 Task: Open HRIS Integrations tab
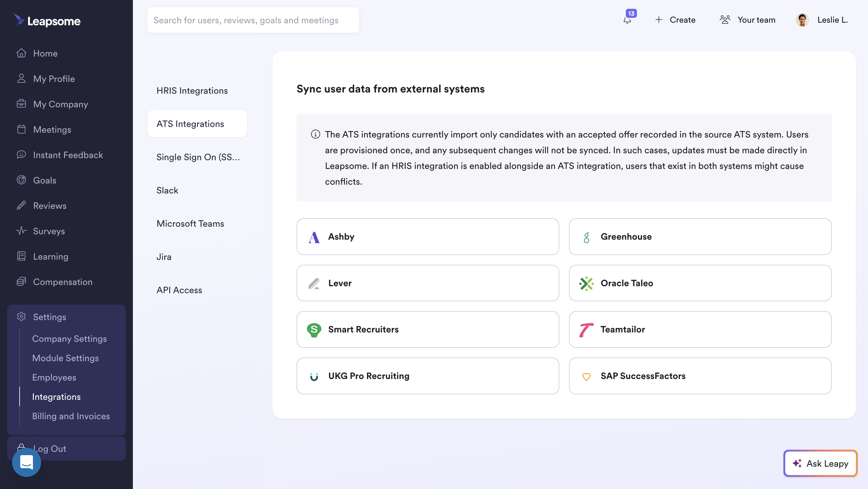197,90
